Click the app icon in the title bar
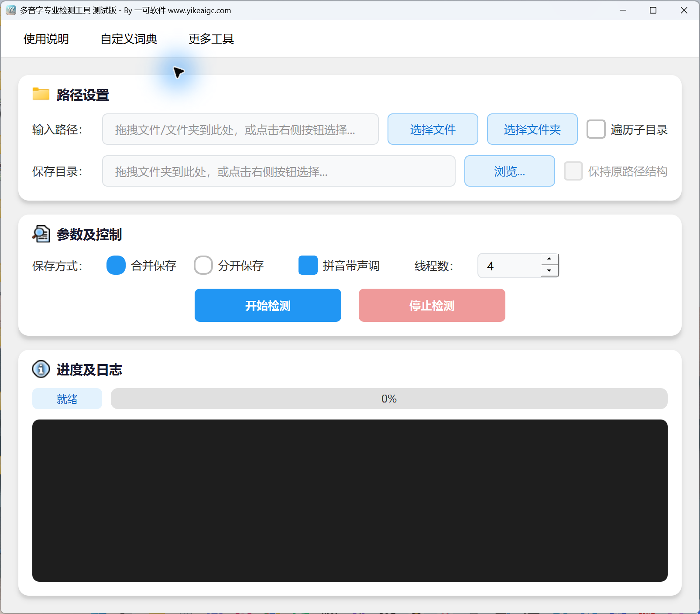This screenshot has width=700, height=614. 11,10
